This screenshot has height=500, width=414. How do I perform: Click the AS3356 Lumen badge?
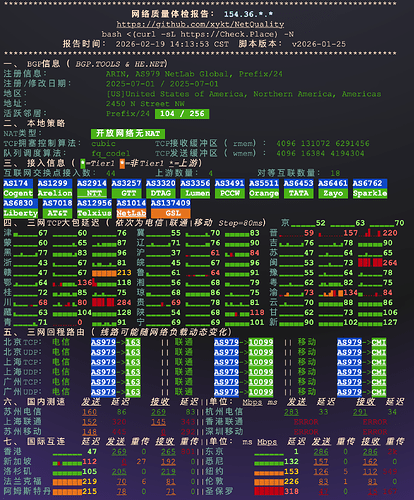click(195, 188)
